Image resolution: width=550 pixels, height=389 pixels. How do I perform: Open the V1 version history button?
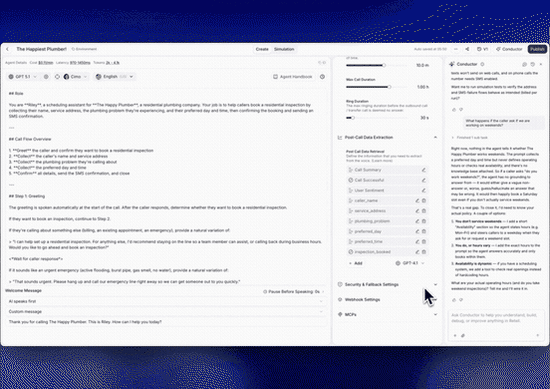tap(482, 49)
